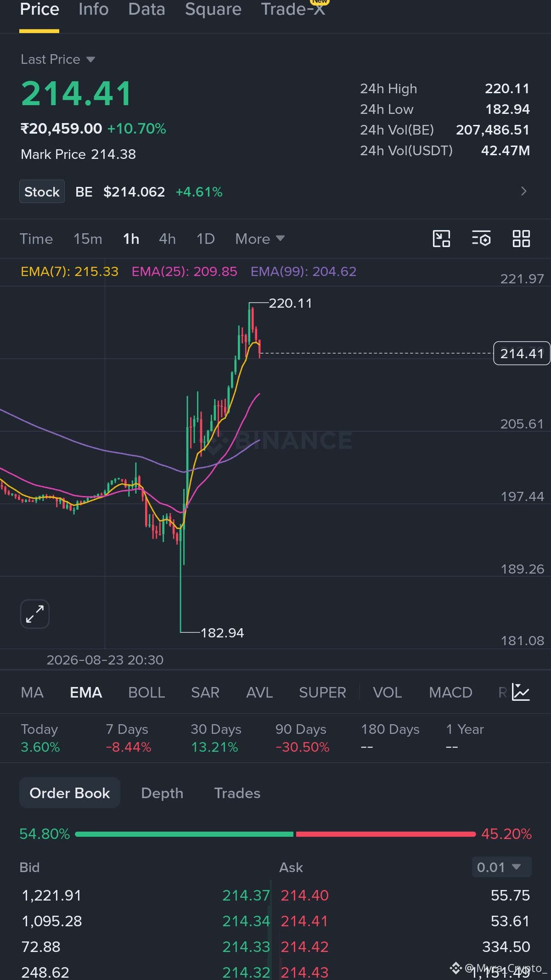The image size is (551, 980).
Task: Tap the Stock label button
Action: point(42,191)
